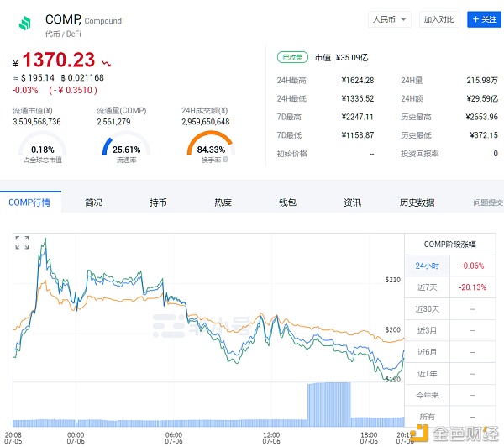Select the COMP行情 tab

(x=29, y=202)
